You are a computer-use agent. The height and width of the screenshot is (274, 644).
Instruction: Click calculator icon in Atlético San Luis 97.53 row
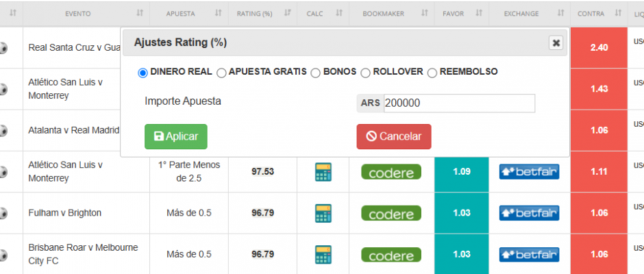click(323, 172)
